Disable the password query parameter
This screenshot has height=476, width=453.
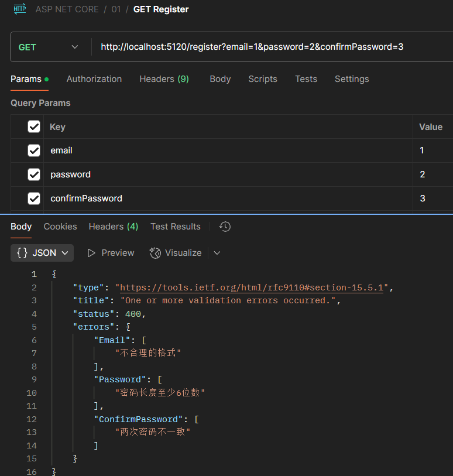[x=34, y=174]
